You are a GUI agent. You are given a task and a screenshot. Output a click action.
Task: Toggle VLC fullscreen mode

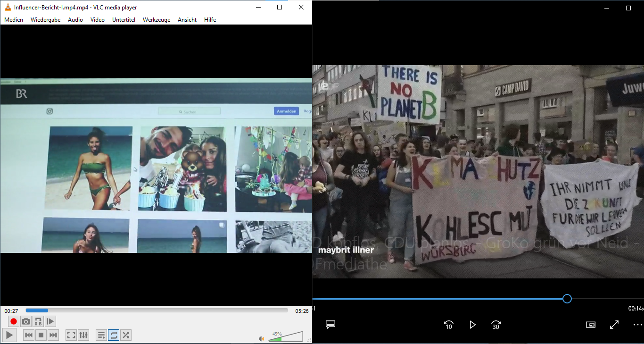(71, 335)
